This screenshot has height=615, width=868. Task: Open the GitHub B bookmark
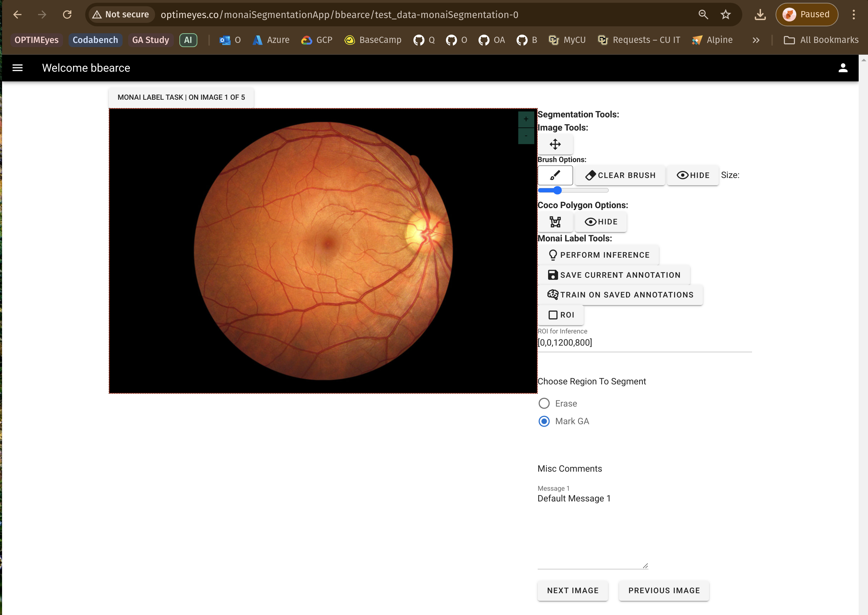point(527,40)
